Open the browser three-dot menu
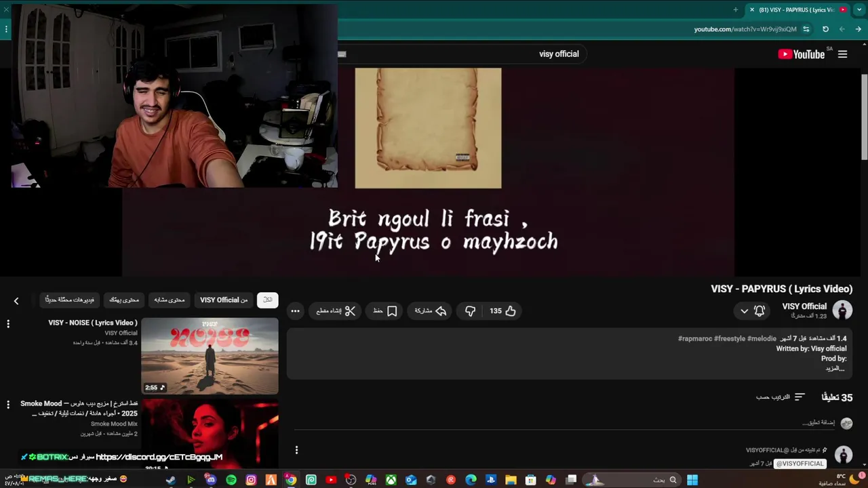The image size is (868, 488). point(6,29)
